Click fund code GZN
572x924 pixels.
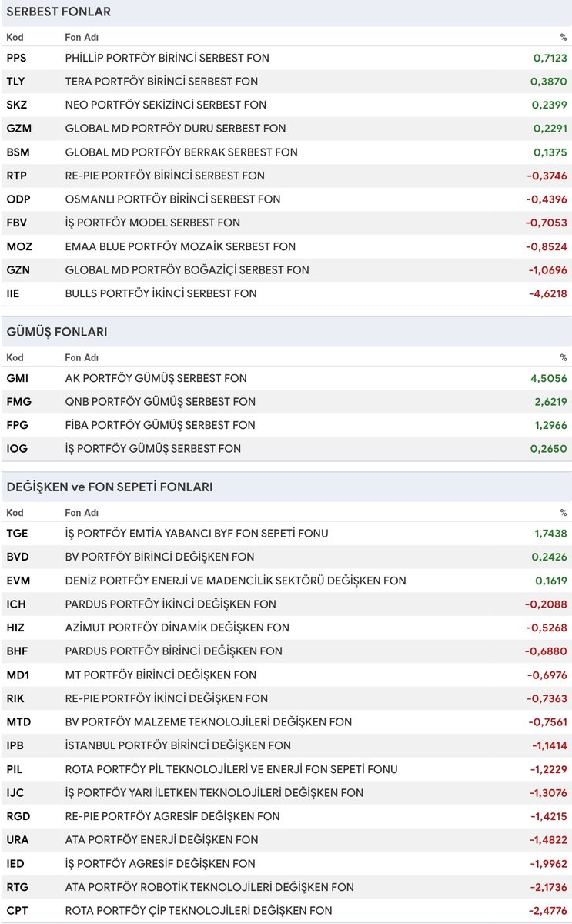(x=18, y=270)
